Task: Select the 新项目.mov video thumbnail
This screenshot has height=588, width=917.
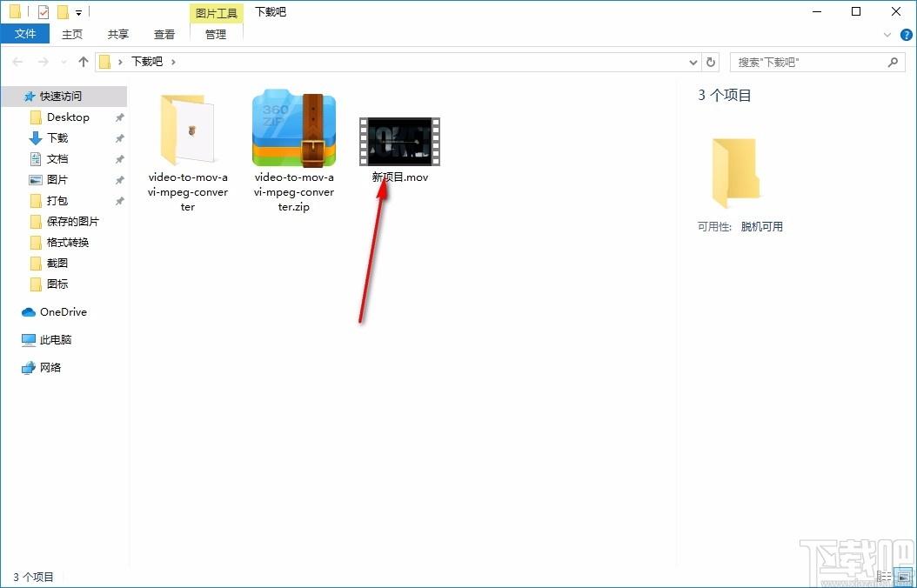Action: pos(400,142)
